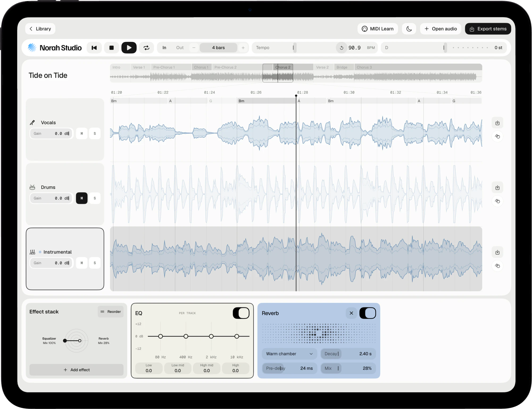Adjust the Reverb Mix slider

tap(348, 368)
